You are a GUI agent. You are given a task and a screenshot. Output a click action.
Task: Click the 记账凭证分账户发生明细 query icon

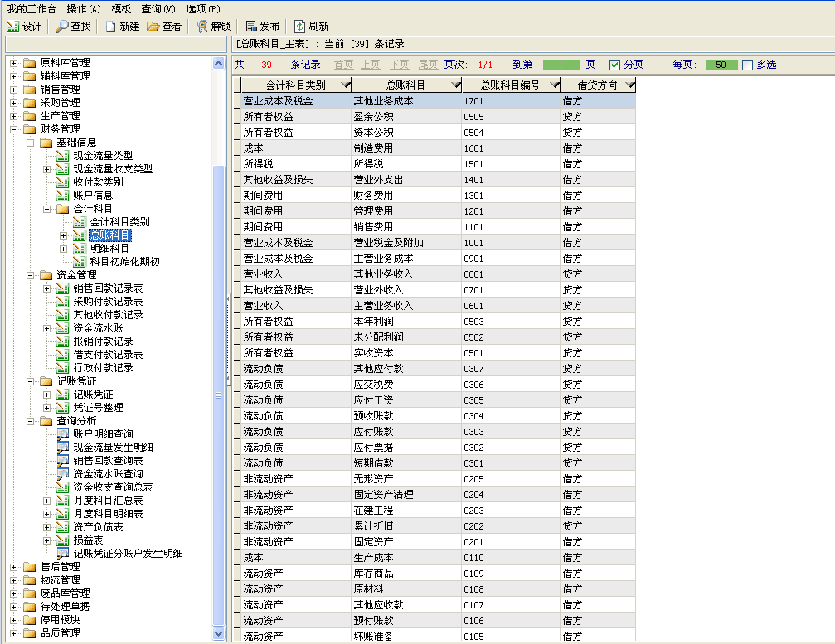coord(63,554)
